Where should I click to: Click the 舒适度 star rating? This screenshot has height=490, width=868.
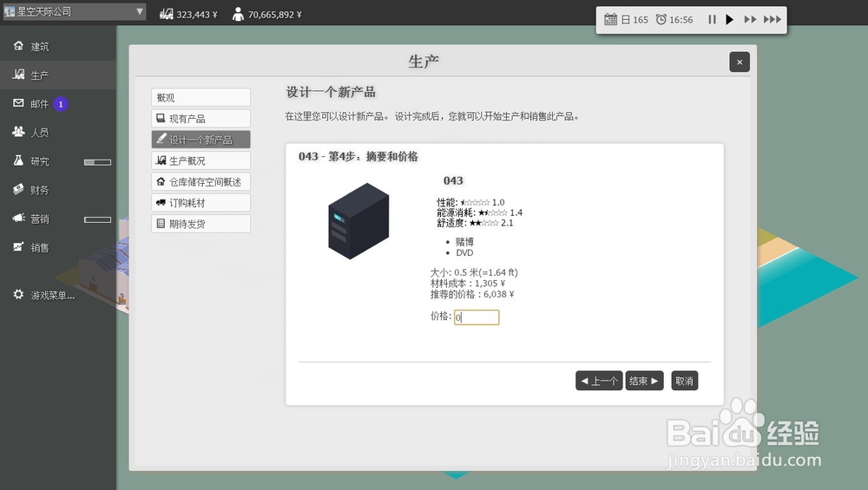tap(483, 224)
